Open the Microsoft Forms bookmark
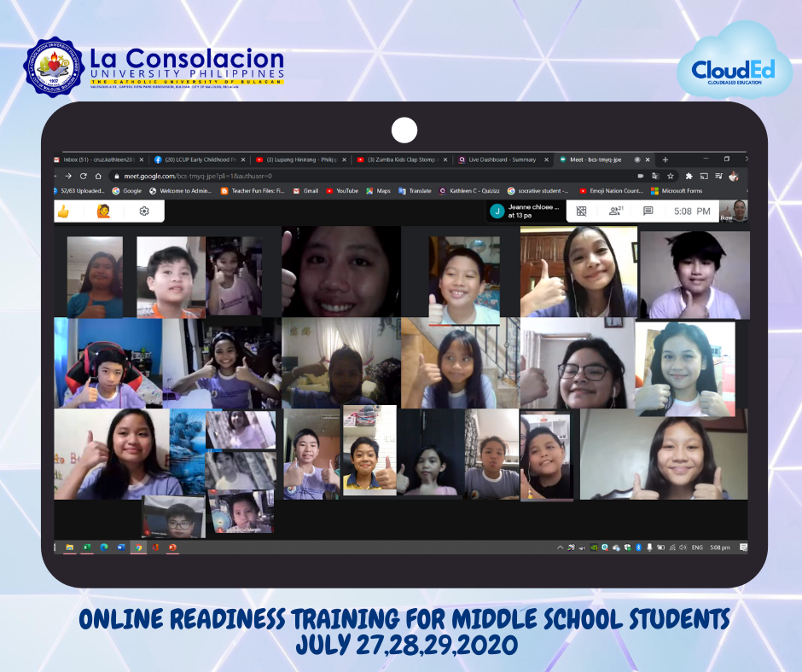The image size is (802, 672). coord(677,191)
